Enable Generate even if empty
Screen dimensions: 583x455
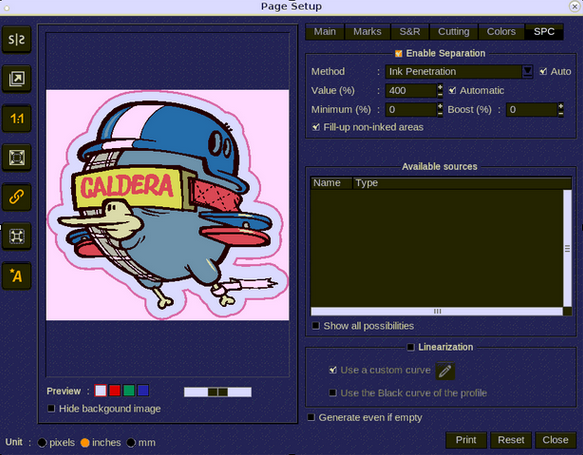(311, 417)
